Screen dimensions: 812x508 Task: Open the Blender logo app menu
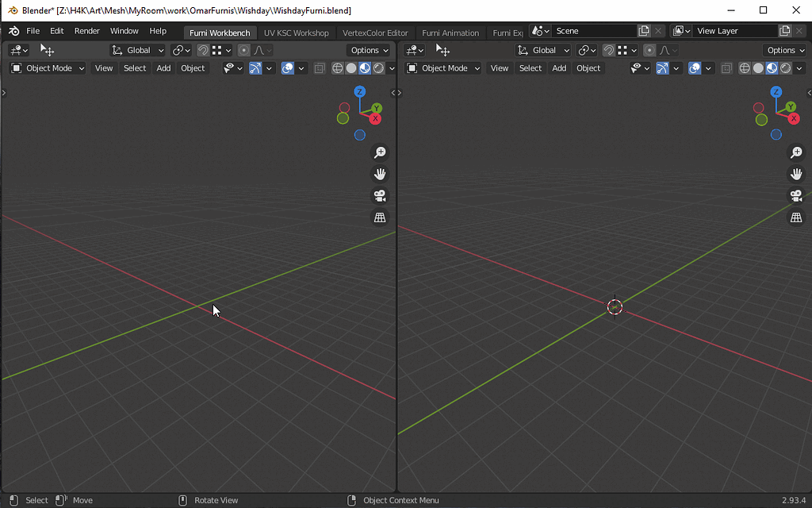coord(14,31)
